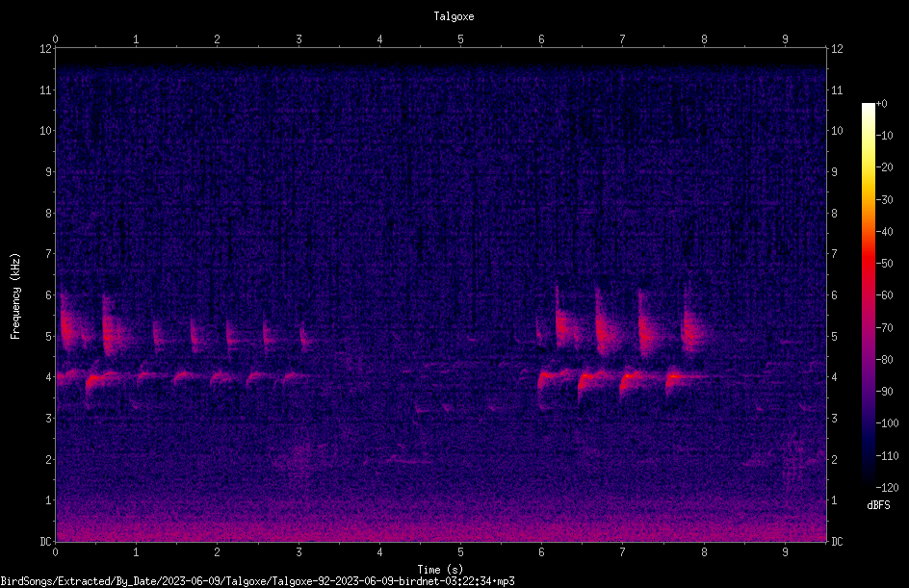
Task: Click the Talgoxe title text
Action: click(454, 16)
